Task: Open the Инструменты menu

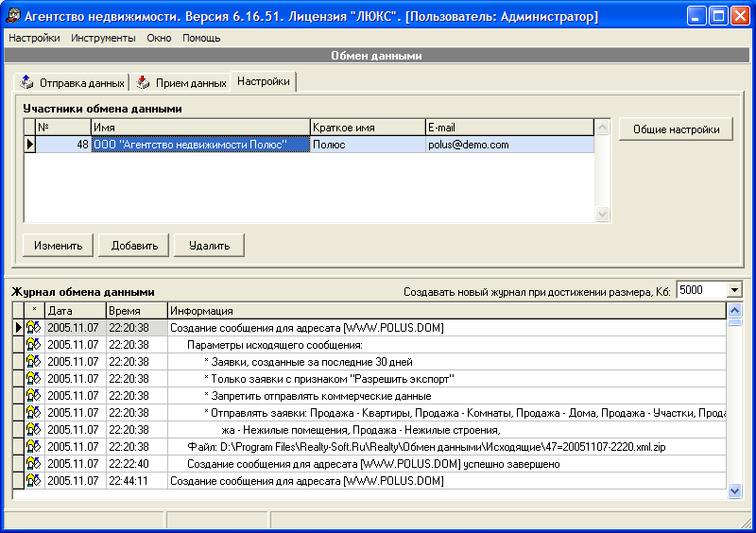Action: click(103, 38)
